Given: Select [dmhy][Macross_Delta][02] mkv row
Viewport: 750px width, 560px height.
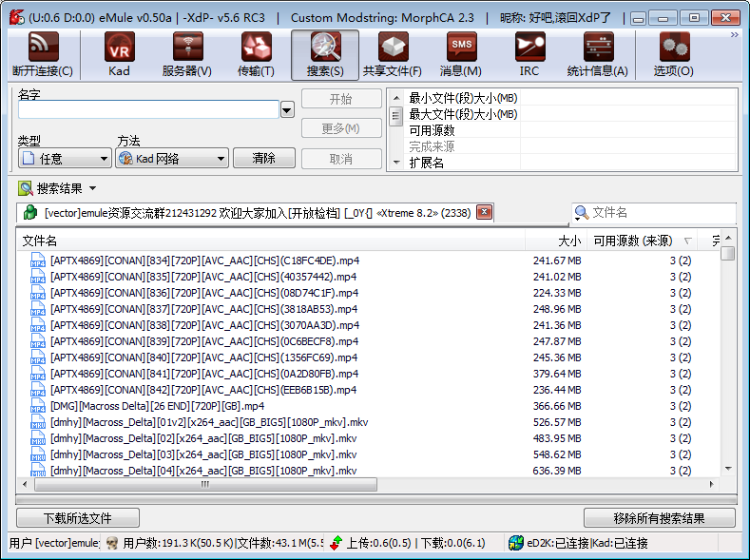Looking at the screenshot, I should 368,438.
